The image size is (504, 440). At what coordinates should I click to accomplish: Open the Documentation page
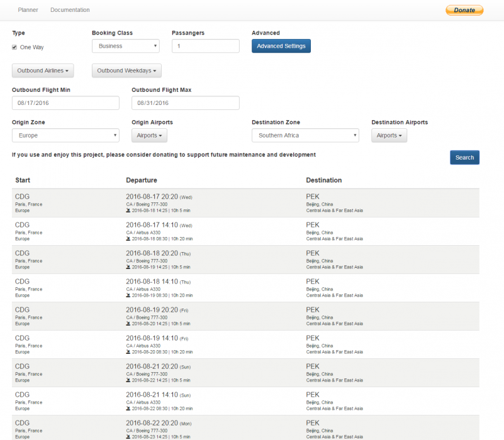70,10
